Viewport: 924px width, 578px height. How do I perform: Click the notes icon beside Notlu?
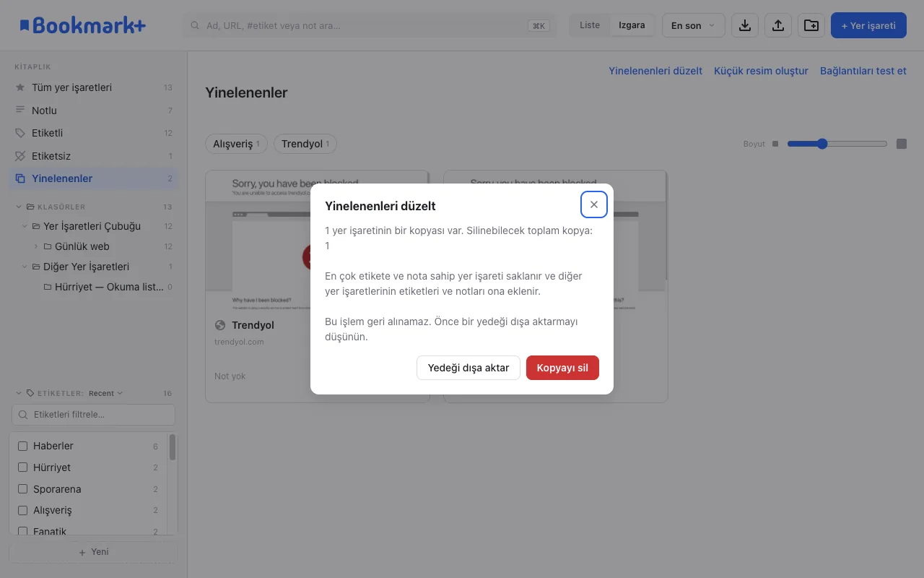tap(20, 110)
